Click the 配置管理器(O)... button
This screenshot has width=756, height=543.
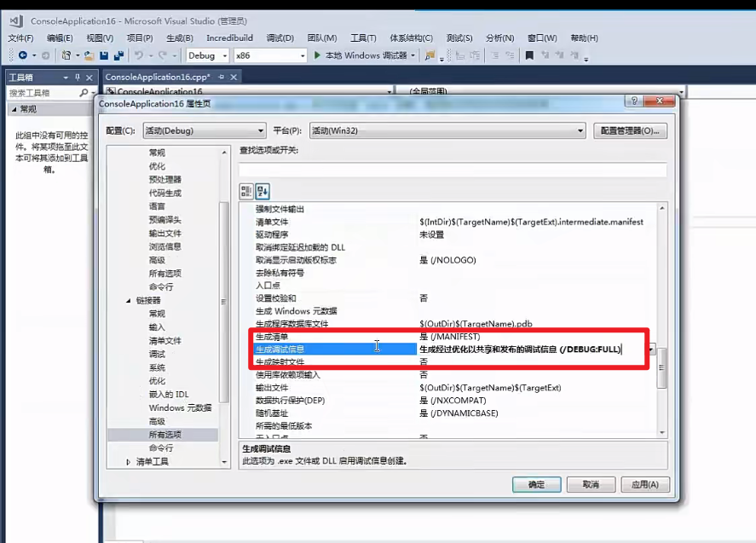click(630, 130)
